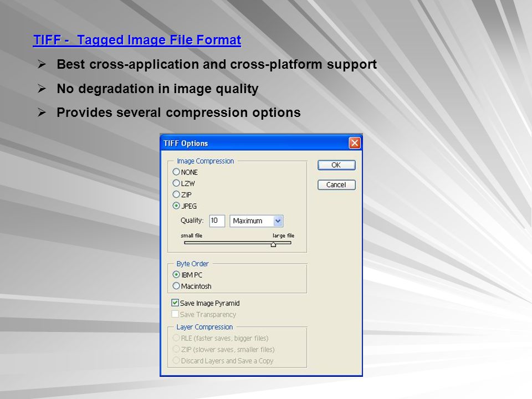
Task: Select IBM PC byte order
Action: click(x=176, y=274)
